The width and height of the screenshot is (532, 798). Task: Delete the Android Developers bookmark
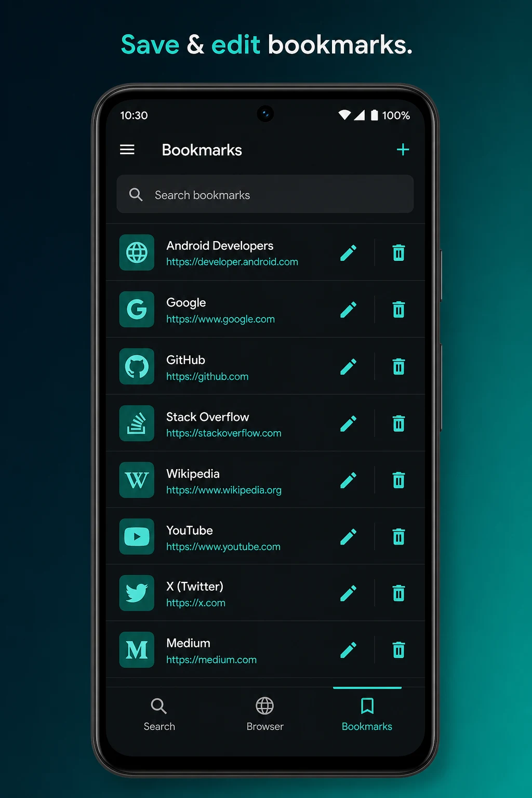(x=398, y=253)
